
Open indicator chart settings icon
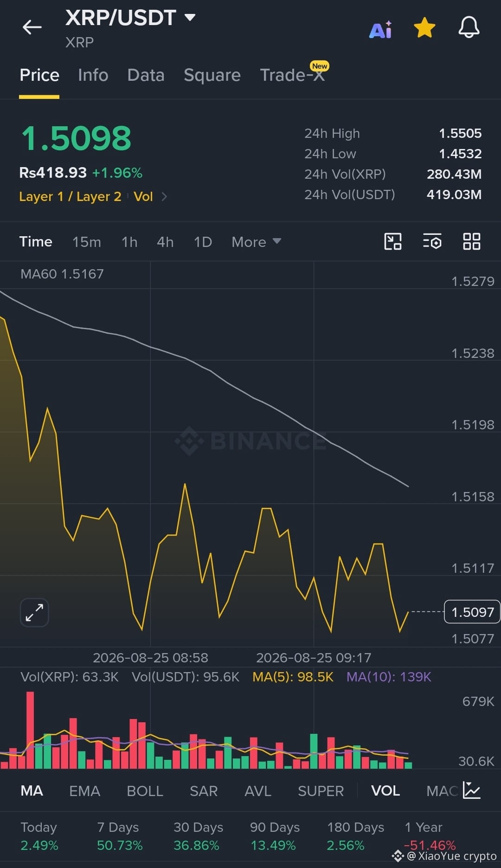pos(472,790)
